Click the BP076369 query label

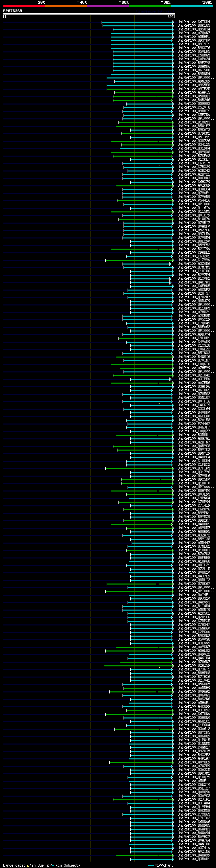[x=13, y=11]
